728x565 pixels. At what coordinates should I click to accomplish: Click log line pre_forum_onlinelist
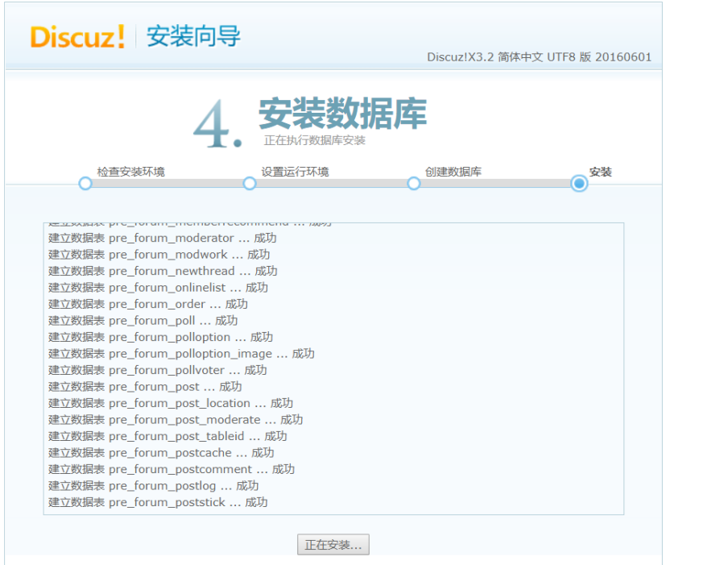pos(159,288)
